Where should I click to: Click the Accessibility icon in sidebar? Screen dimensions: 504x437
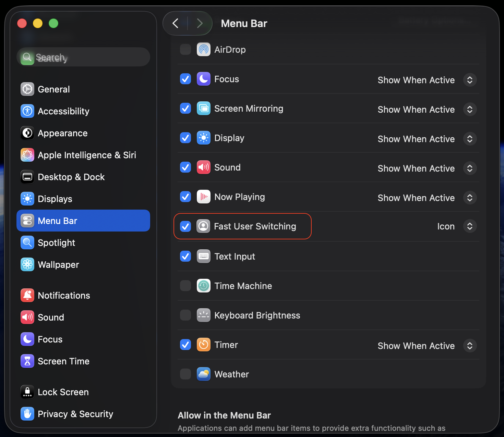[27, 111]
